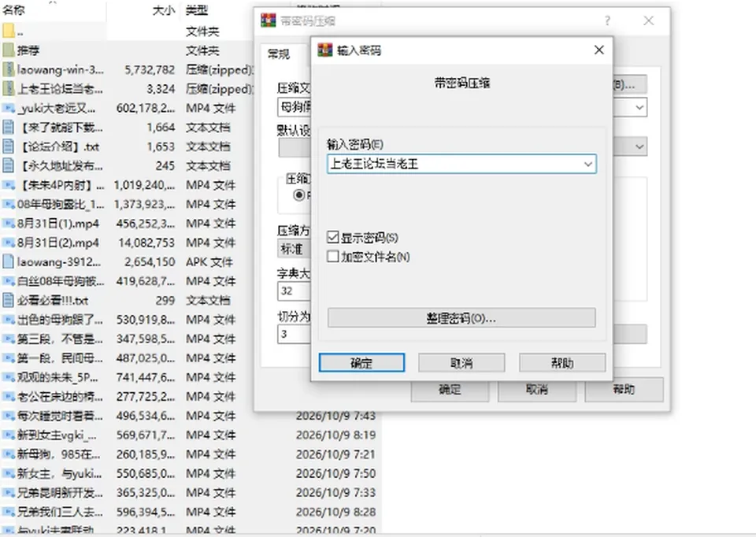Open 整理密码 to organize passwords
The image size is (756, 537).
[461, 318]
